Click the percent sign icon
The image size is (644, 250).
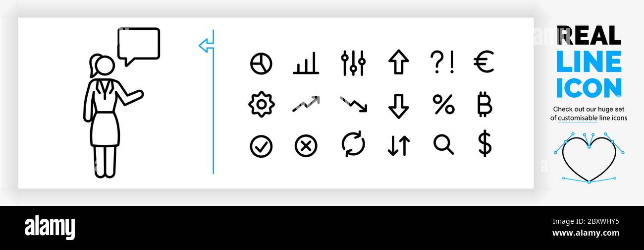click(443, 105)
